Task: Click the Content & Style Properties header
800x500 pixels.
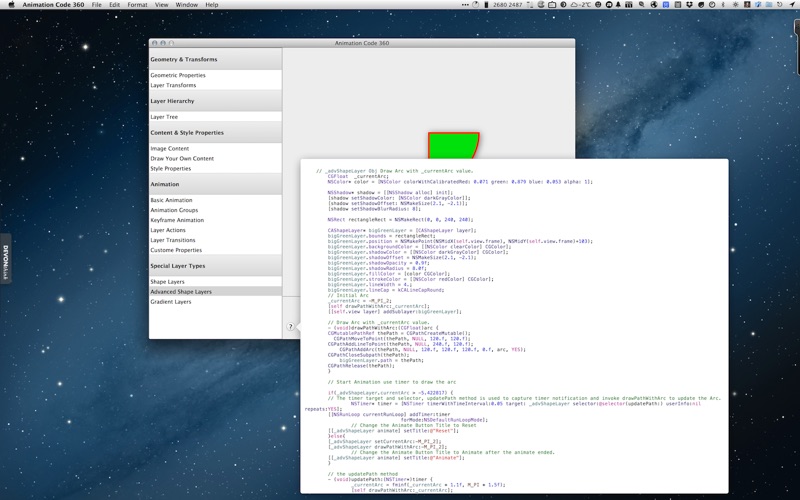Action: (x=215, y=133)
